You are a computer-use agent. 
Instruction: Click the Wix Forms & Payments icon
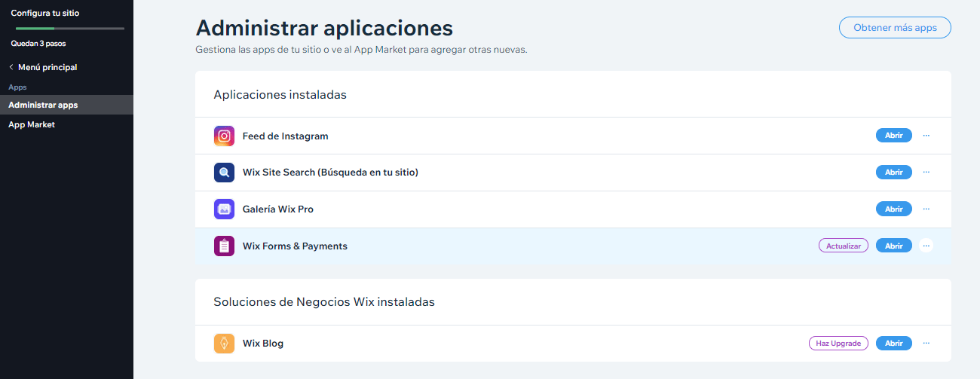point(224,246)
